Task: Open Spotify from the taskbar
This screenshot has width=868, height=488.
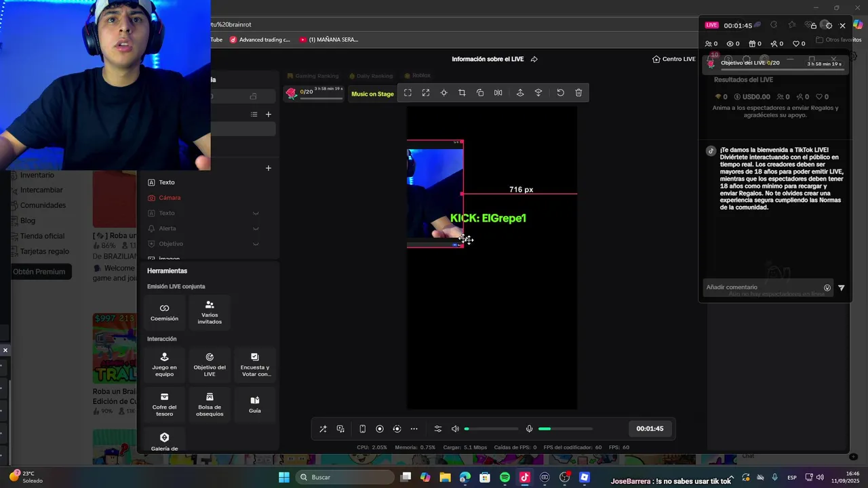Action: (505, 477)
